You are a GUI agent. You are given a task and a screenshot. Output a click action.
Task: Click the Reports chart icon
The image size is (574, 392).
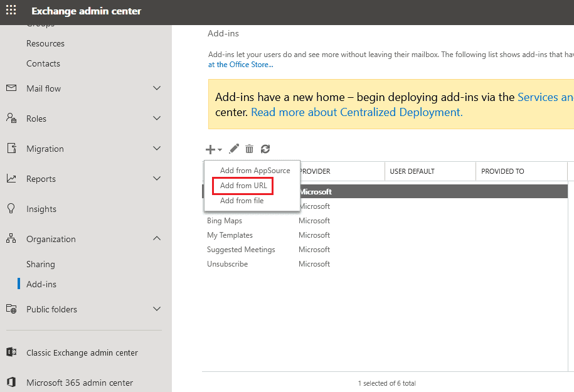pos(11,179)
